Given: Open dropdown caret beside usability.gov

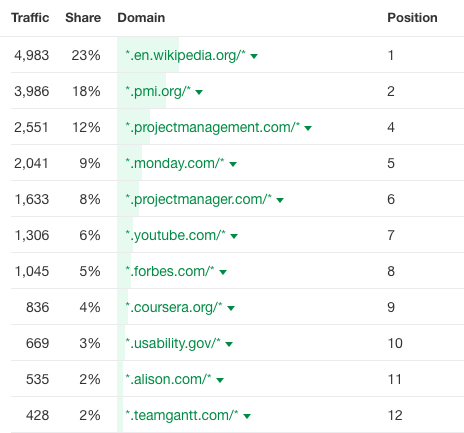Looking at the screenshot, I should 229,344.
